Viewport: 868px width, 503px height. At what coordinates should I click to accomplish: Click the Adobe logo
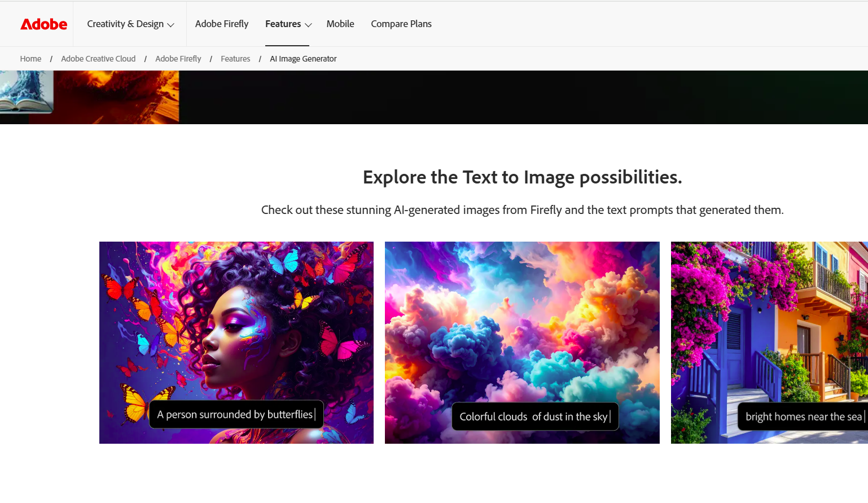click(44, 24)
